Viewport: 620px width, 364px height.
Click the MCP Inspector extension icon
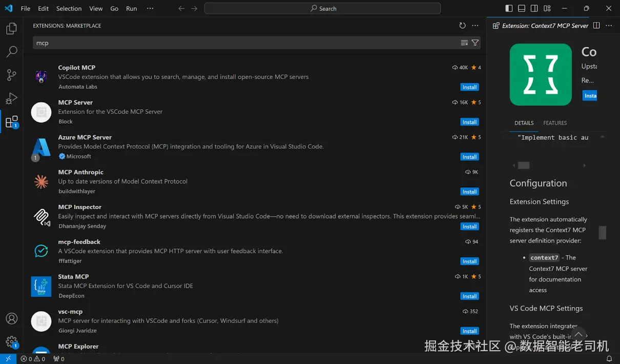(41, 217)
